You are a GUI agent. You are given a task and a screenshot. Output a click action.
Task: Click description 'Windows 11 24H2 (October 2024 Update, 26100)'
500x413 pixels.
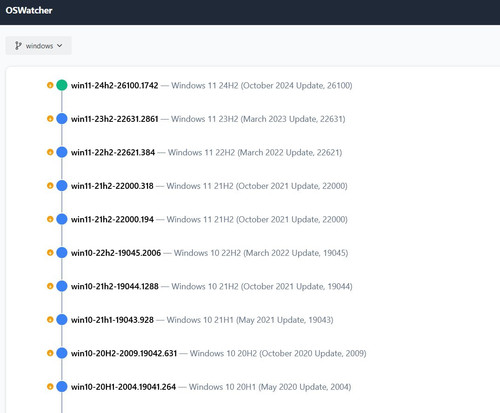coord(262,86)
